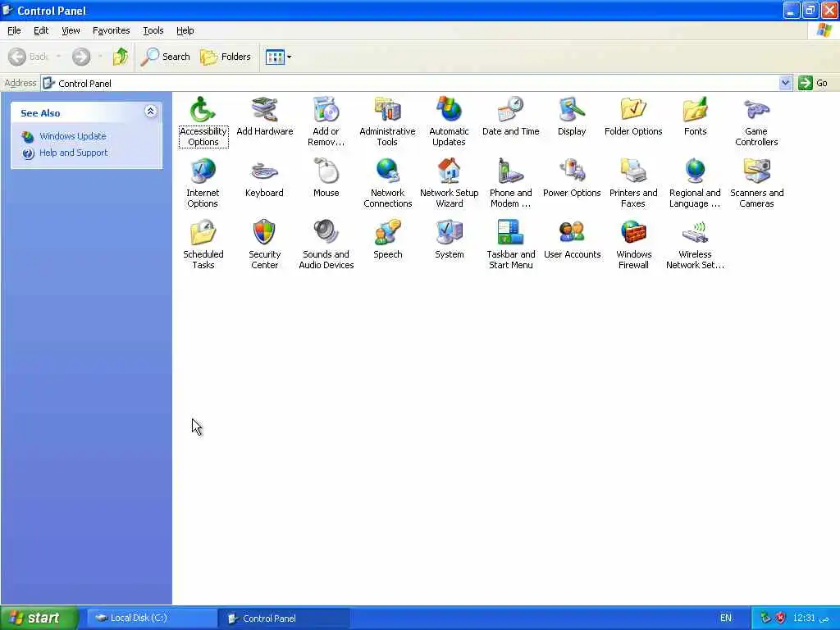Open the Windows Update link
Screen dimensions: 840x630
coord(72,136)
